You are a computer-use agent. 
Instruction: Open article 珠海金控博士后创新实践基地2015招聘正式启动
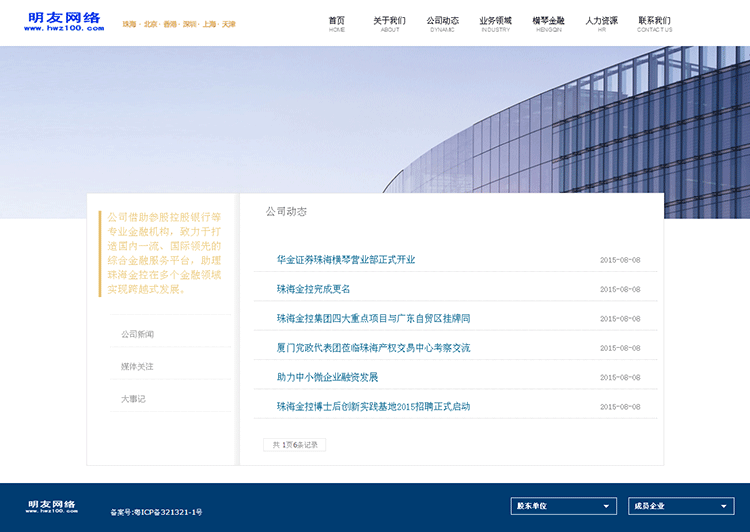373,407
